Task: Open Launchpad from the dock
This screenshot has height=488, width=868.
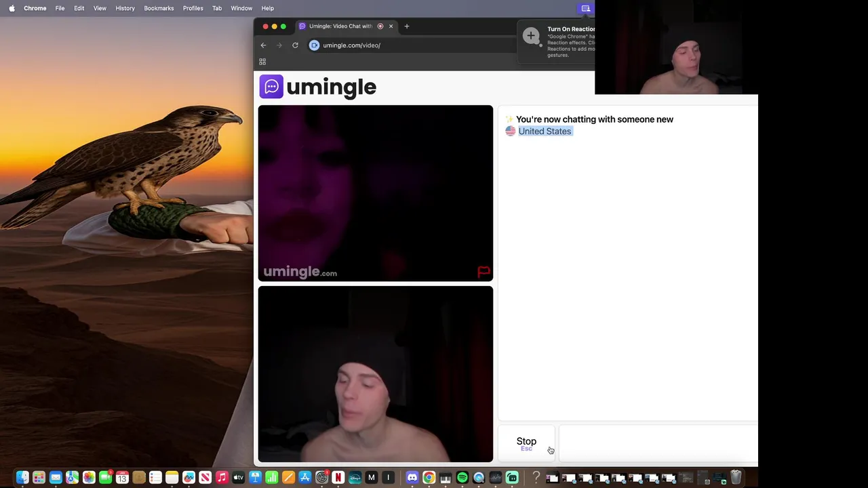Action: (39, 478)
